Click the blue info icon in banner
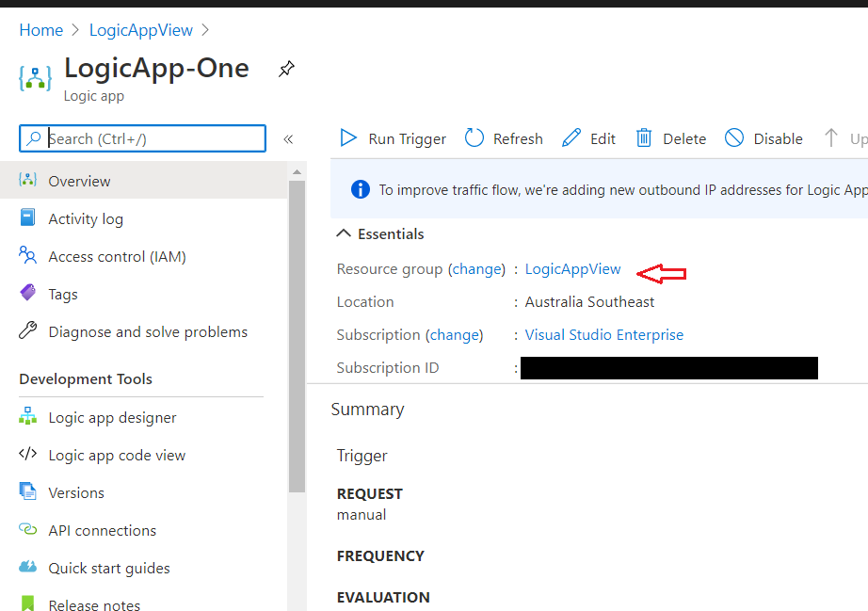This screenshot has width=868, height=611. (361, 189)
